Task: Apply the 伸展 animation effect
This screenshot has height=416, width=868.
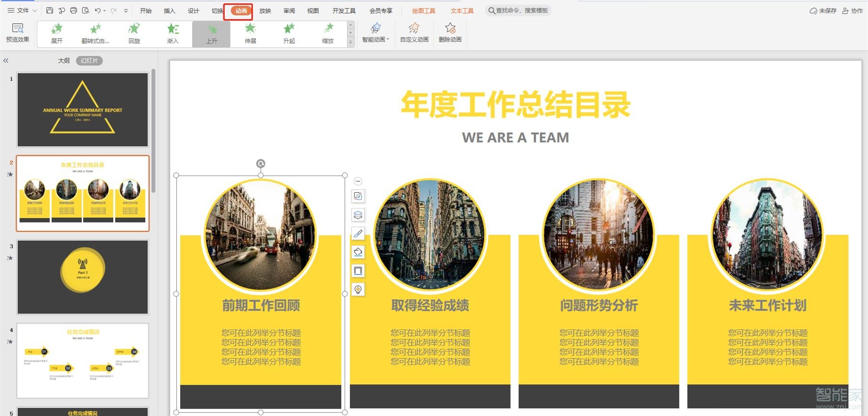Action: pyautogui.click(x=250, y=34)
